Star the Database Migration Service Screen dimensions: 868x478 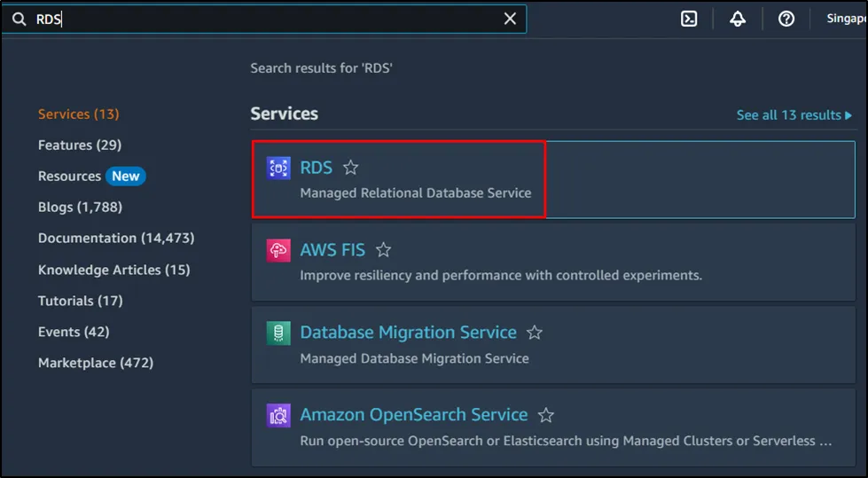(x=535, y=333)
